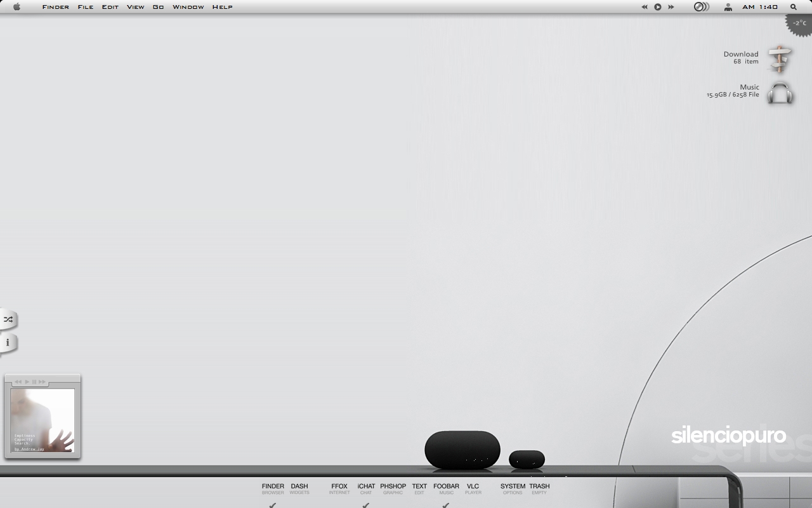Launch PHSHOP Graphic from the dock

(x=393, y=488)
